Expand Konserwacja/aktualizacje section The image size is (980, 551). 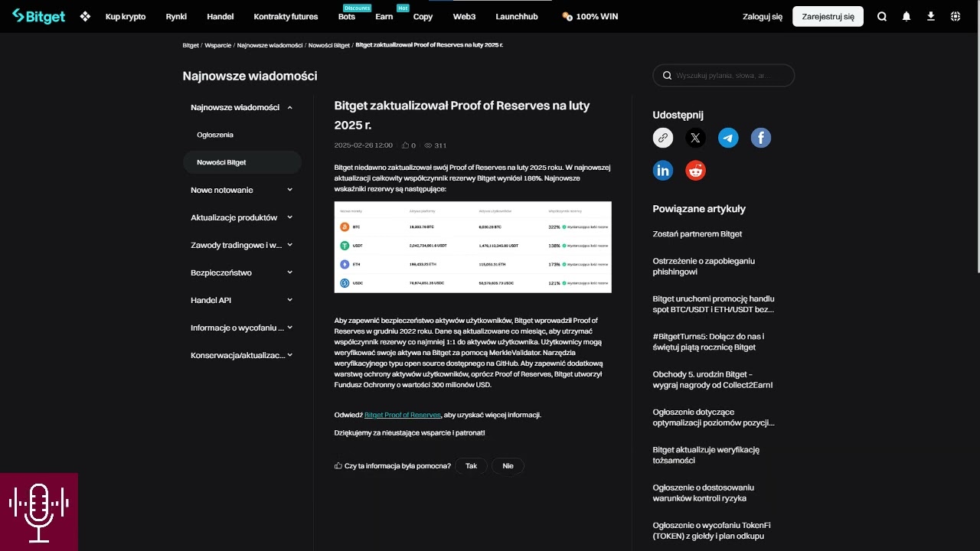tap(289, 355)
